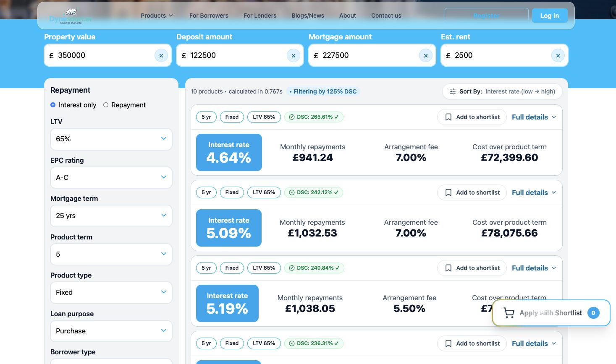Open the About page
The image size is (616, 364).
348,16
